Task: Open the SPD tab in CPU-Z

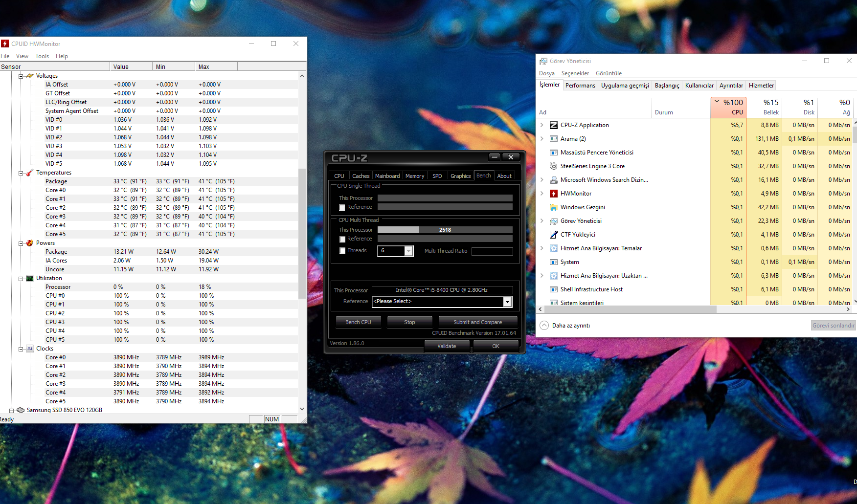Action: click(x=437, y=176)
